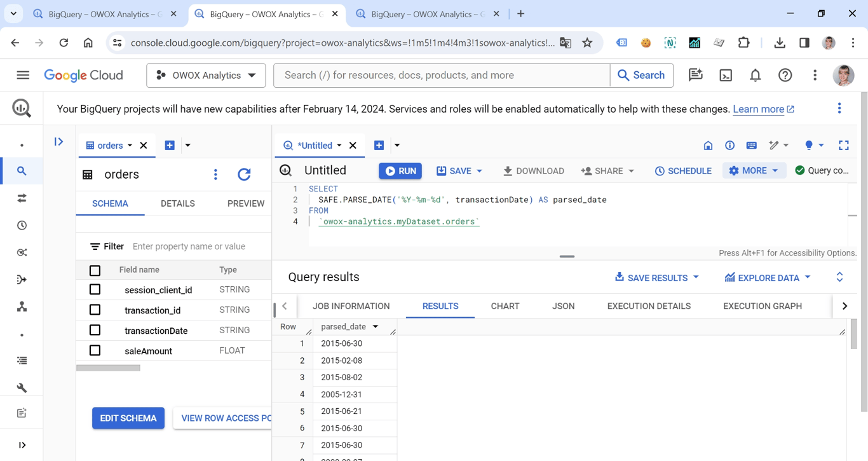Click the EDIT SCHEMA button

click(128, 418)
